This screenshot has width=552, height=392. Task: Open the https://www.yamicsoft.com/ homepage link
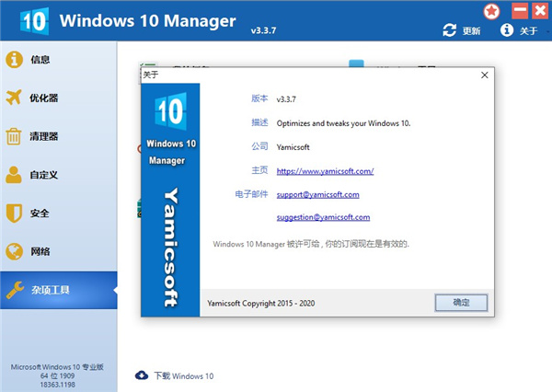(x=325, y=171)
